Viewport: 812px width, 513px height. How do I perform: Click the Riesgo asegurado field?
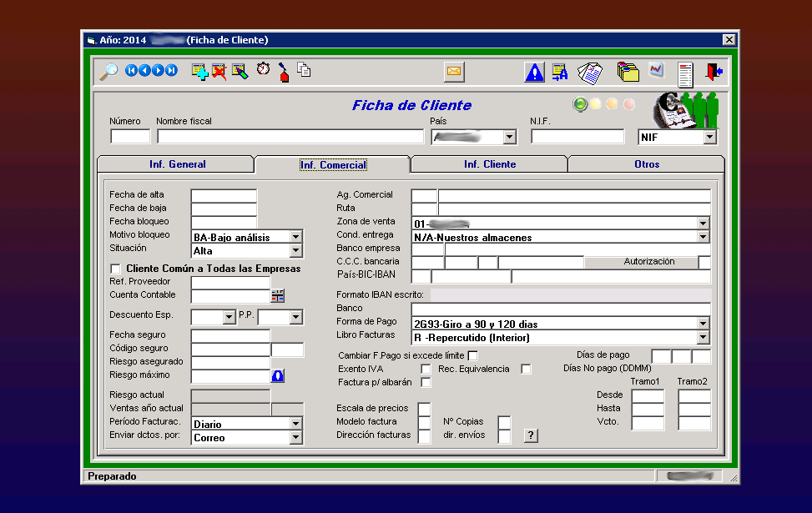pos(230,362)
